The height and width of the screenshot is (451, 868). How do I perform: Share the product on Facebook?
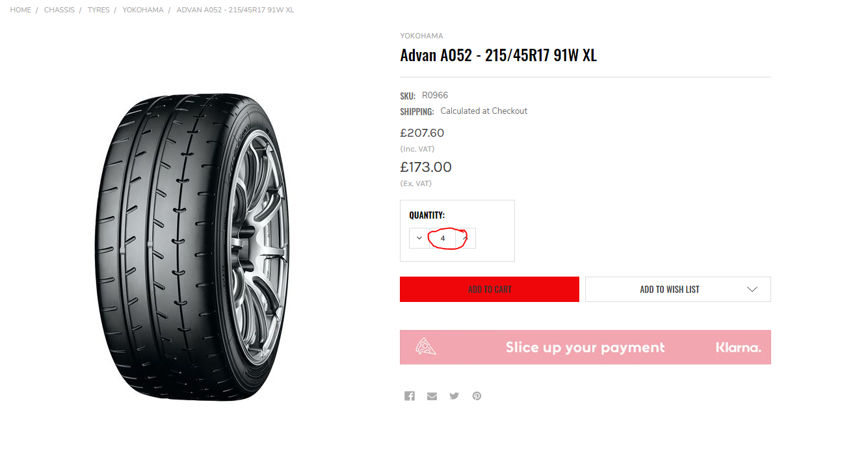click(410, 396)
